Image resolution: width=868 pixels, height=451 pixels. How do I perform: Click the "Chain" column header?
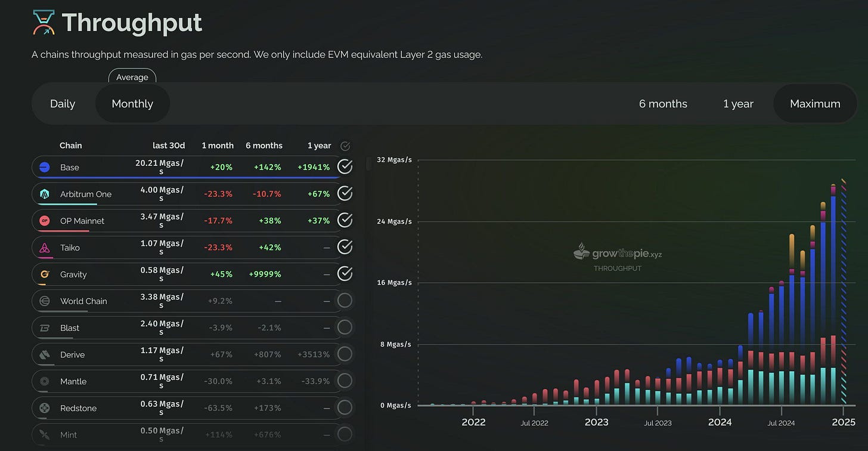tap(71, 146)
